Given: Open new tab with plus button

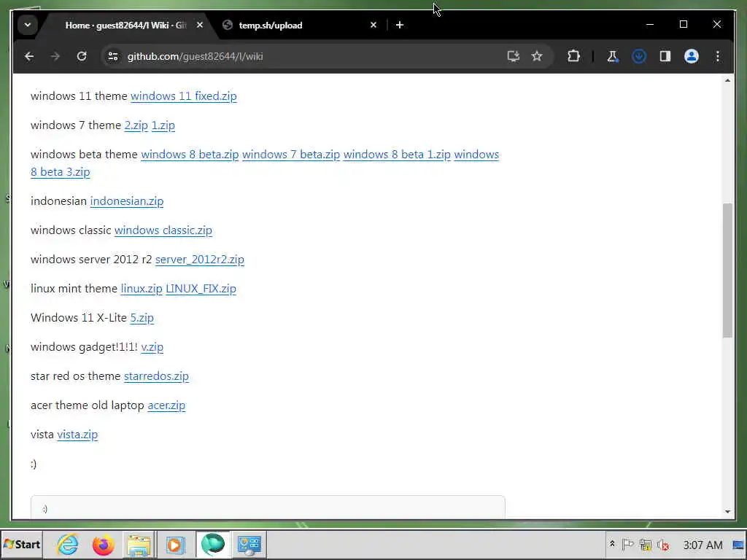Looking at the screenshot, I should click(400, 25).
